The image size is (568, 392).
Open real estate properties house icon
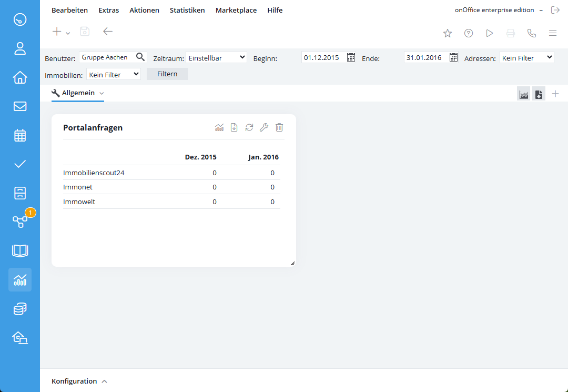(20, 77)
